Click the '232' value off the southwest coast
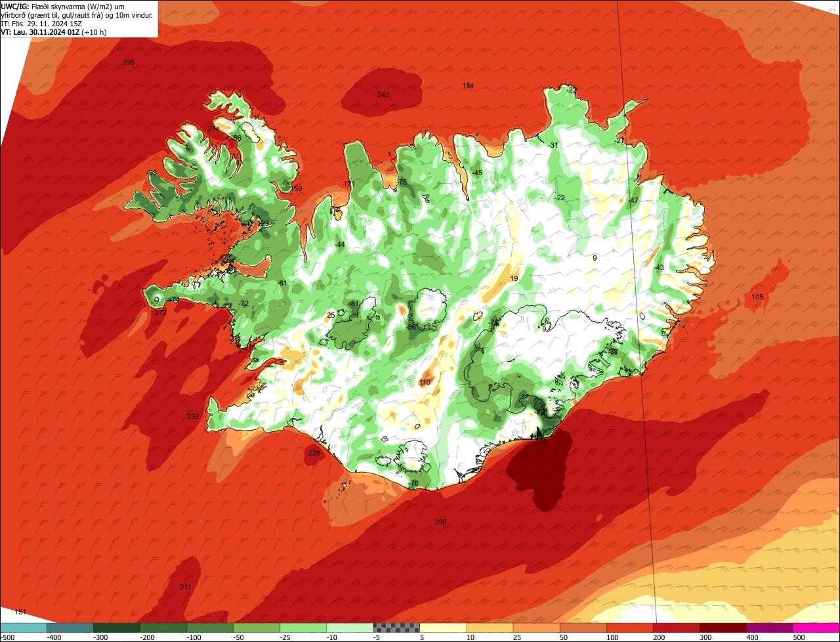Viewport: 840px width, 642px height. [x=193, y=416]
